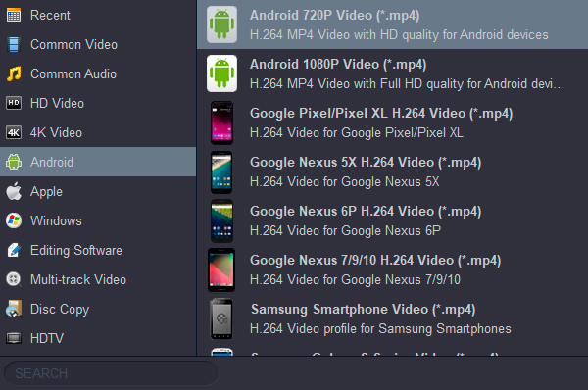Open the Editing Software category
This screenshot has height=390, width=588.
click(98, 250)
